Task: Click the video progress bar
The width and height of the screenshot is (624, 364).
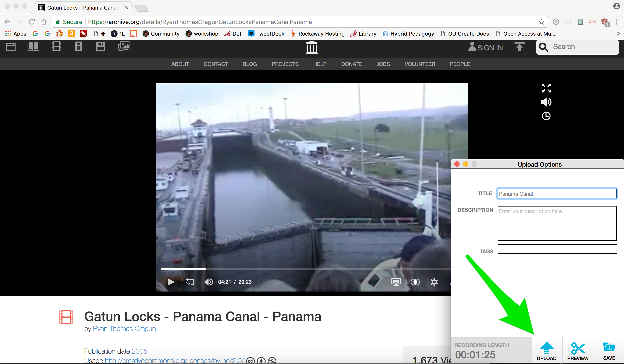Action: click(x=305, y=269)
